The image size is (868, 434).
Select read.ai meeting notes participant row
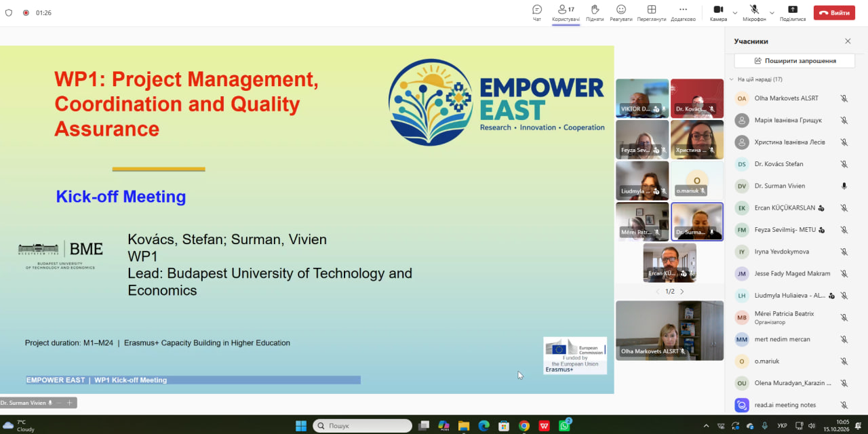pos(791,405)
